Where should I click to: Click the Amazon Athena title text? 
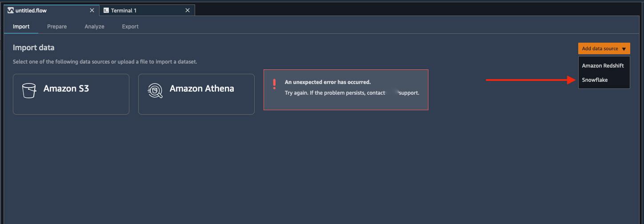pyautogui.click(x=202, y=88)
